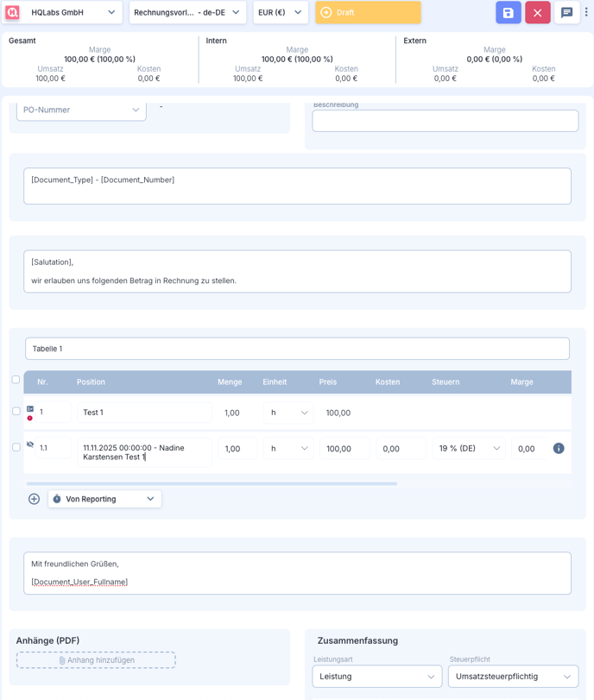Click the Tabelle 1 name field
This screenshot has height=700, width=594.
point(297,349)
